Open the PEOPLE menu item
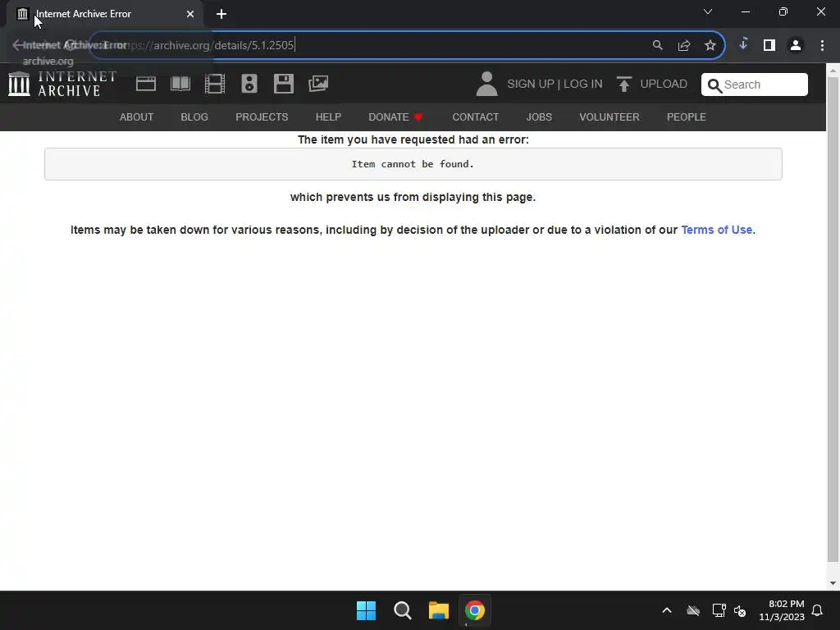This screenshot has height=630, width=840. coord(687,116)
